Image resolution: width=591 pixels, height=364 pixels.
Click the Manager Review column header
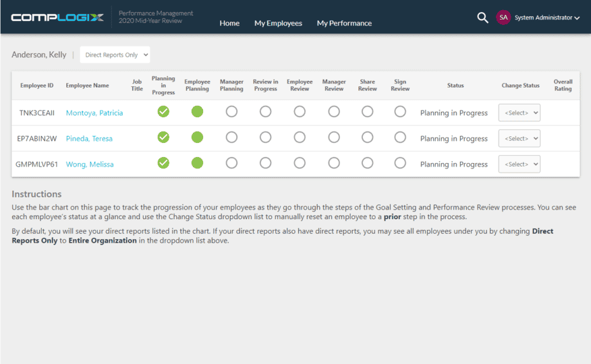pos(334,85)
